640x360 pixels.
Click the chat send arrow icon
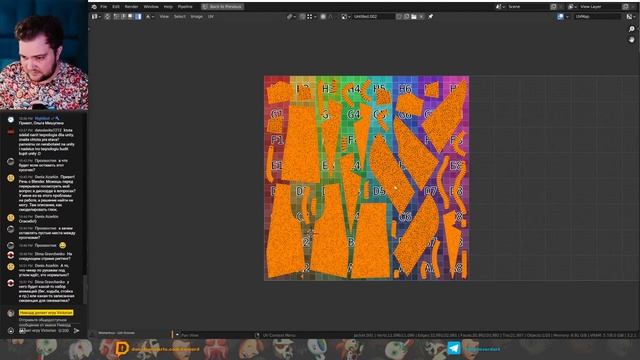(76, 331)
